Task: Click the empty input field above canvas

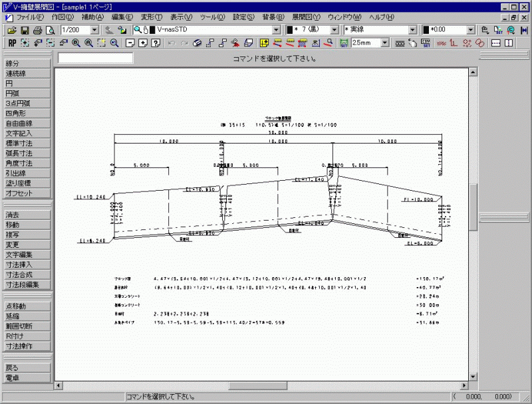Action: pyautogui.click(x=95, y=58)
